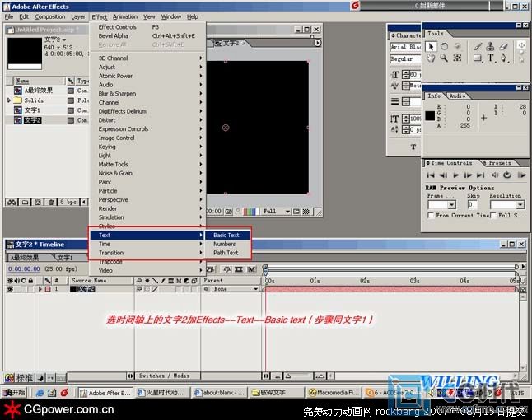Toggle region of interest in Composition window
The image size is (532, 420).
click(296, 212)
